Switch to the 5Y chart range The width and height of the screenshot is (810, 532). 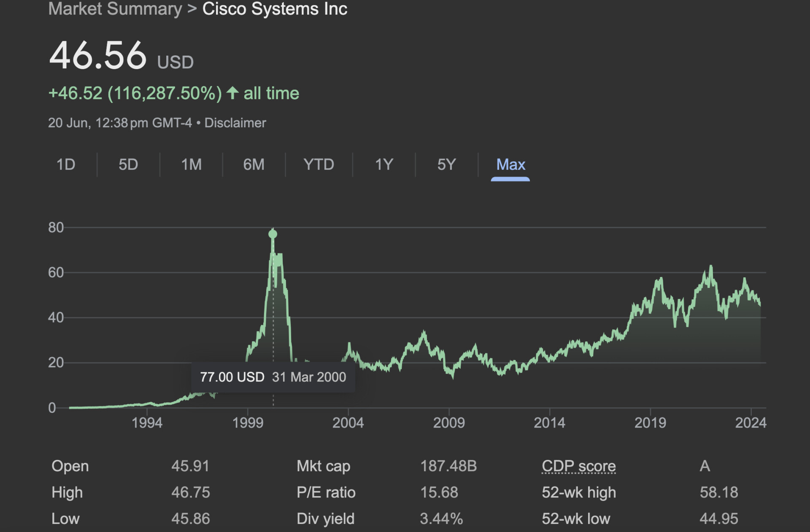(x=447, y=164)
